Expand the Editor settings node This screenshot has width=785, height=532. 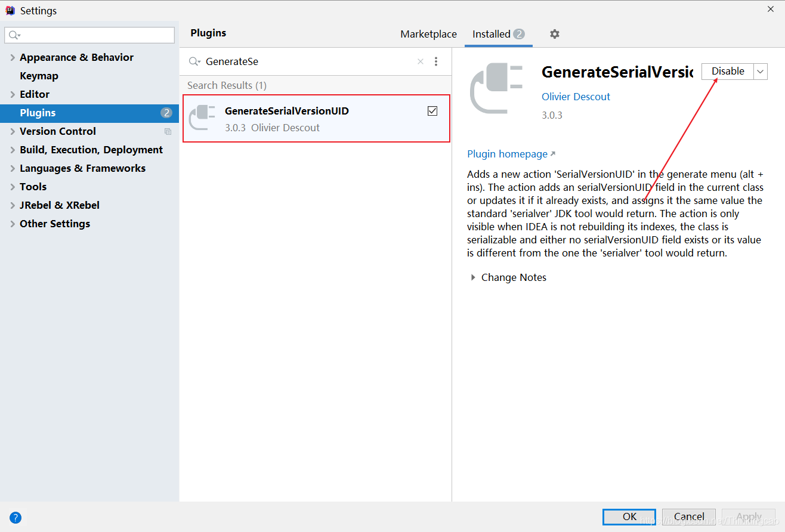(13, 94)
